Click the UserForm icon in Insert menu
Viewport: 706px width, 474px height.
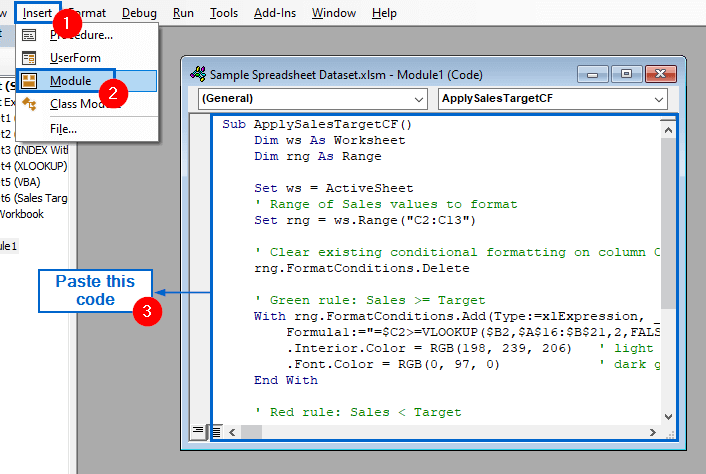30,58
